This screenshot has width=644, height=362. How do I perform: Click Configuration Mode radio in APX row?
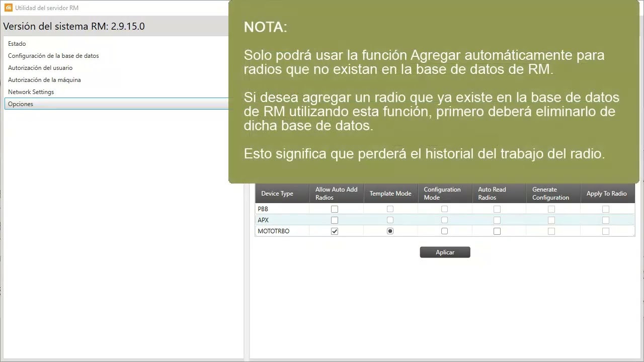point(444,220)
